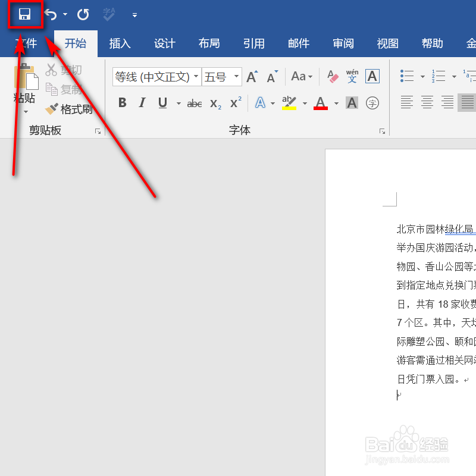Toggle italic formatting

(142, 102)
